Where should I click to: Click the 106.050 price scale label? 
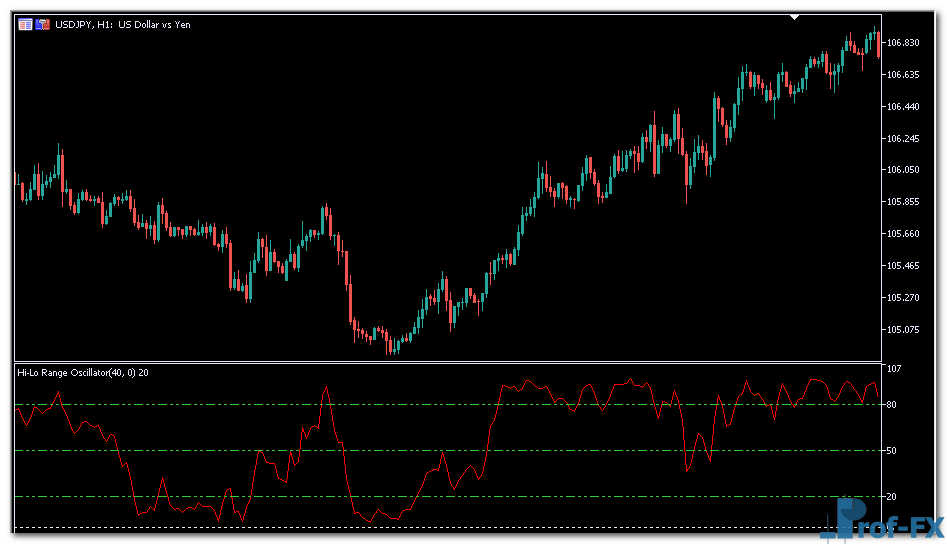click(x=903, y=170)
